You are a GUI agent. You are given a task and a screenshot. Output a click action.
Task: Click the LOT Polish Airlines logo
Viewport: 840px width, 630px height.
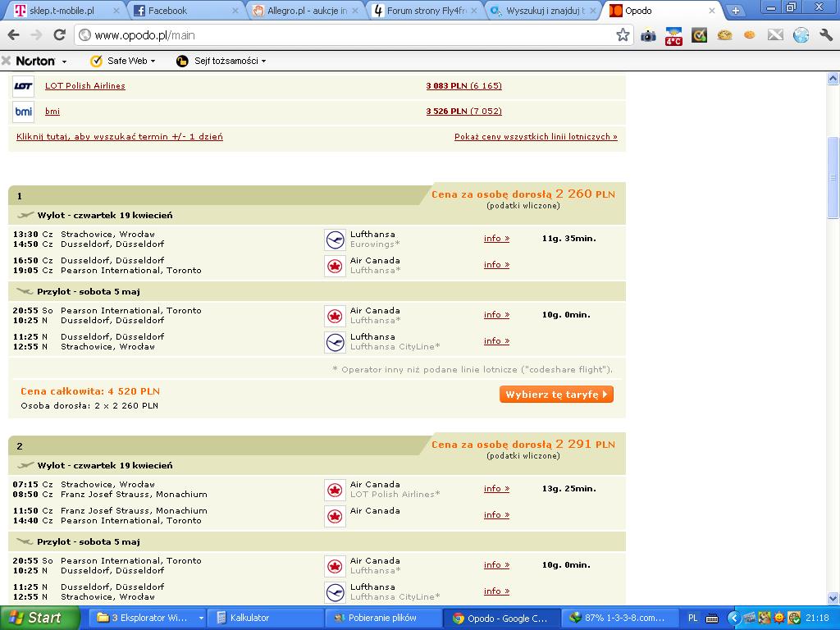pyautogui.click(x=23, y=85)
